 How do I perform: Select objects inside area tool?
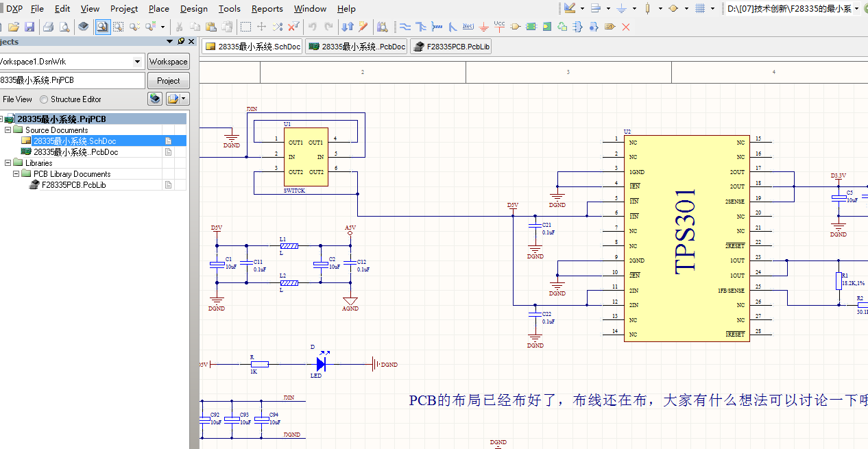[x=245, y=27]
